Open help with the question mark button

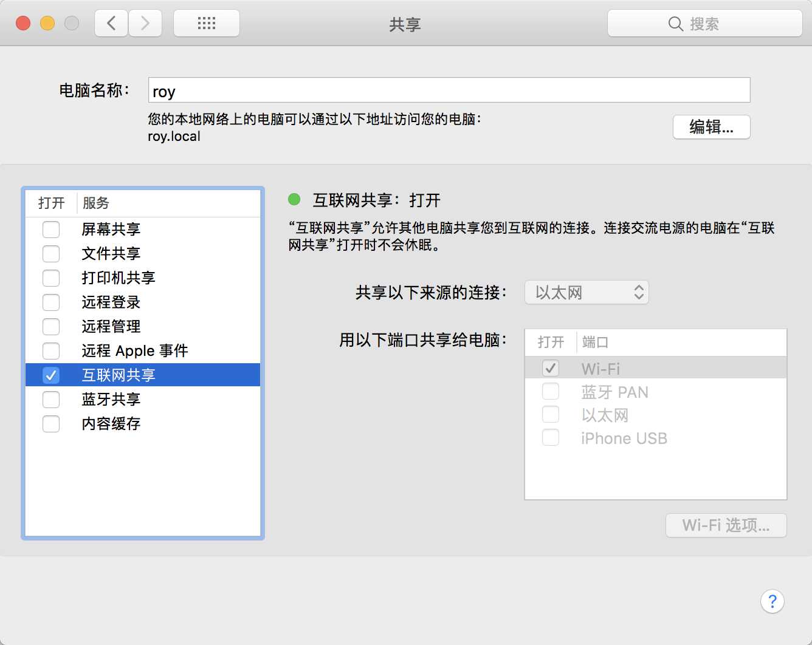point(772,601)
